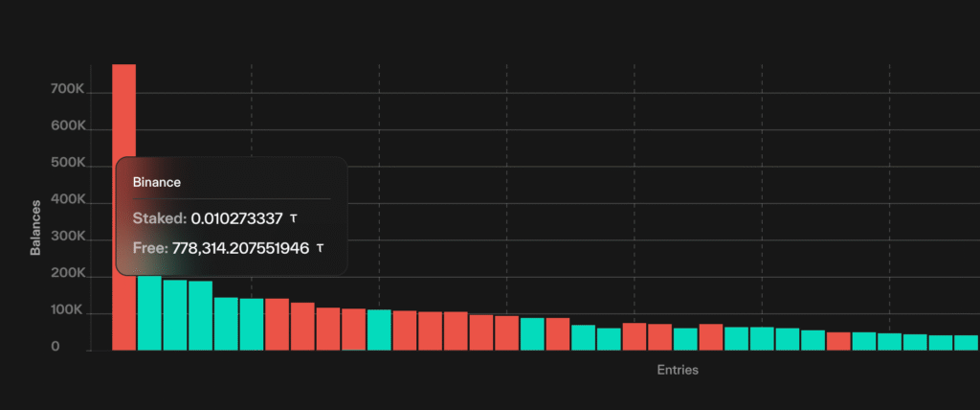Click the 100K y-axis tick label
The image size is (980, 410).
coord(67,312)
